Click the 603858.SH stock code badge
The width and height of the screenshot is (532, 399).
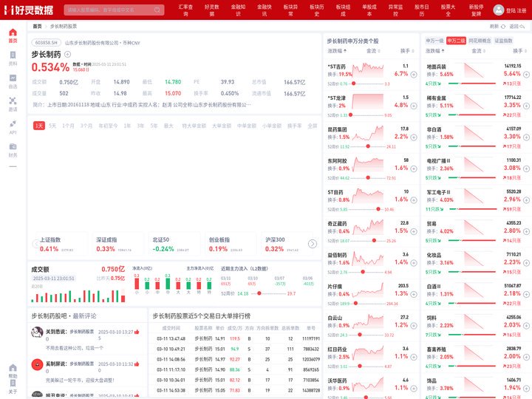coord(47,43)
